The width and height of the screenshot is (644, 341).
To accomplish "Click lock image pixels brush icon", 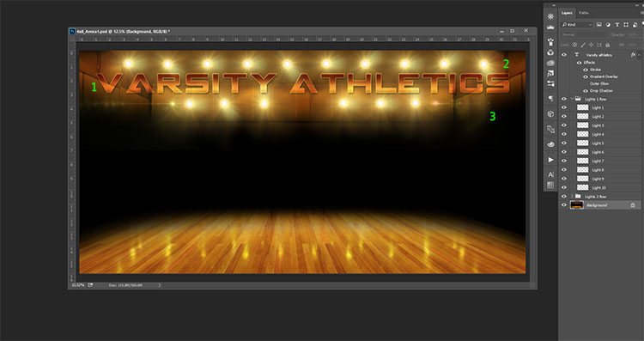I will (x=583, y=45).
